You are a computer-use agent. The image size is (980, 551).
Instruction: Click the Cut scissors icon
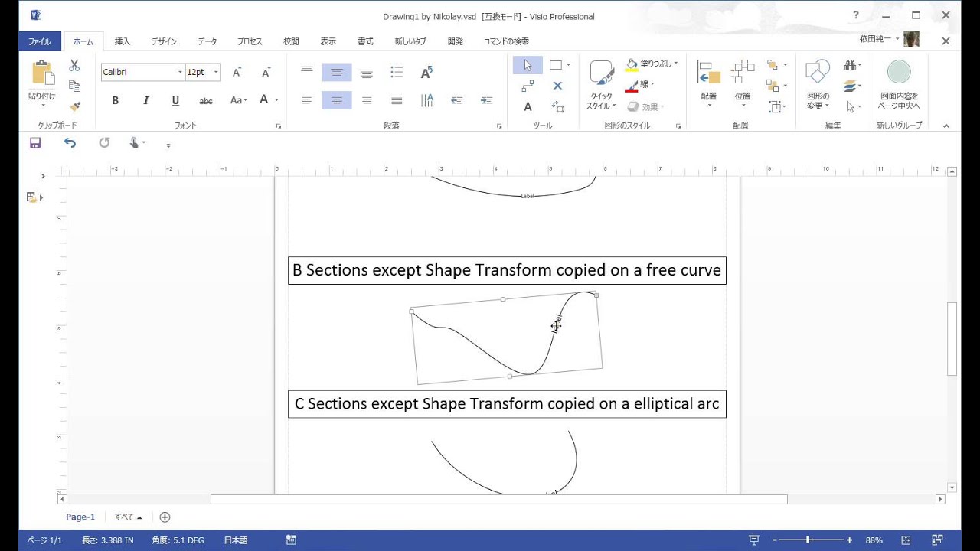[x=74, y=66]
